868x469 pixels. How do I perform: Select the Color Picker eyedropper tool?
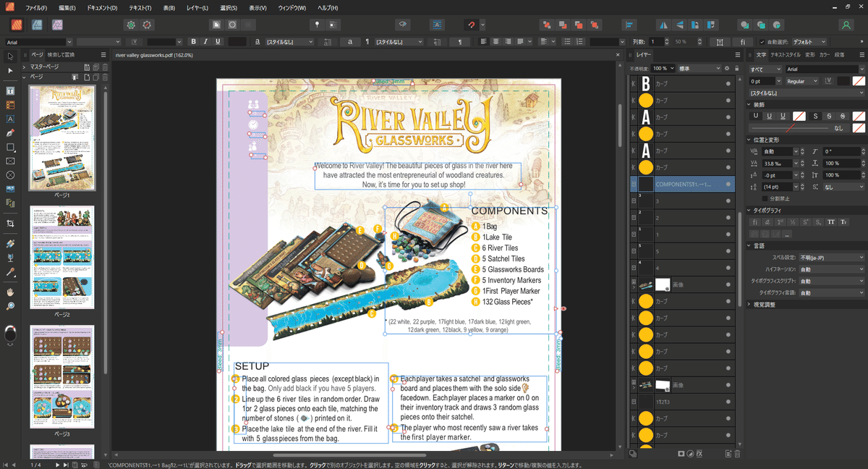point(10,272)
